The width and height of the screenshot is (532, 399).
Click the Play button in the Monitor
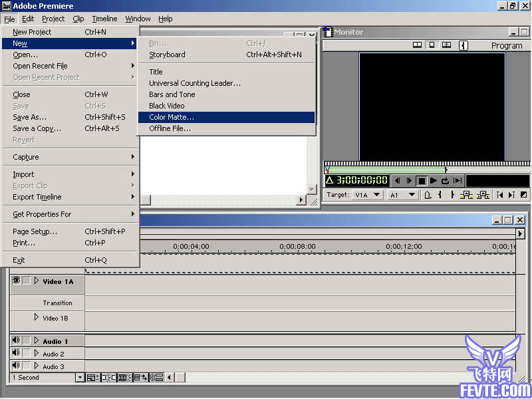pyautogui.click(x=434, y=181)
